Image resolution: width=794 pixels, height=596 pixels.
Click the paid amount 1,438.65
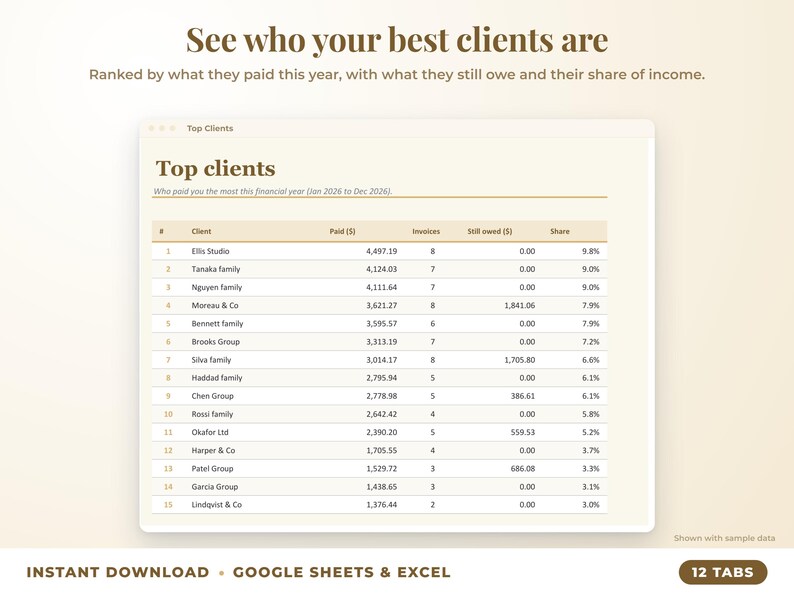(x=381, y=487)
